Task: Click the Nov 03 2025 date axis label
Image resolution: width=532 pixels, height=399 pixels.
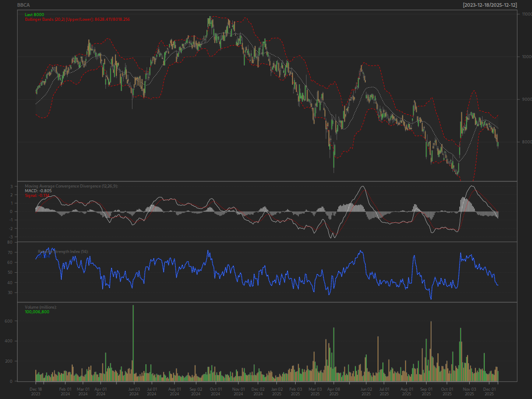Action: point(470,392)
